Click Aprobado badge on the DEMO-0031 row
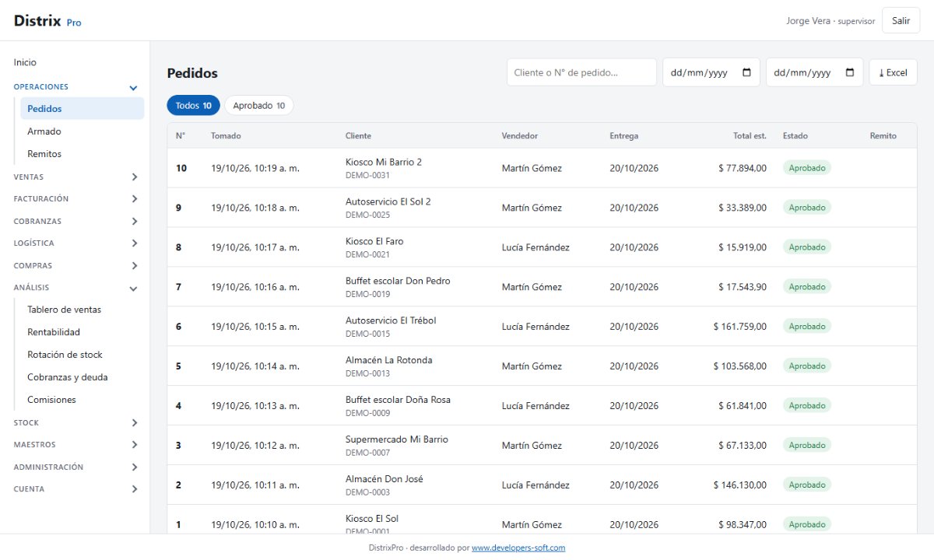Screen dimensions: 934x560 tap(807, 167)
